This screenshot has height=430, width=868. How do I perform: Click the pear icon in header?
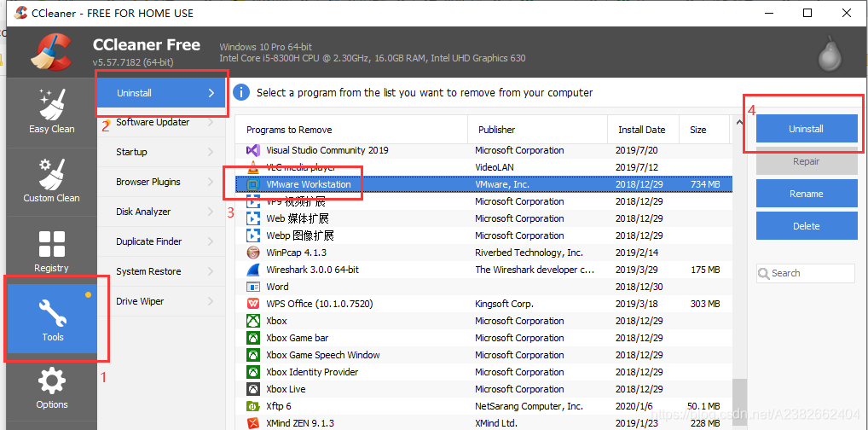(x=830, y=54)
